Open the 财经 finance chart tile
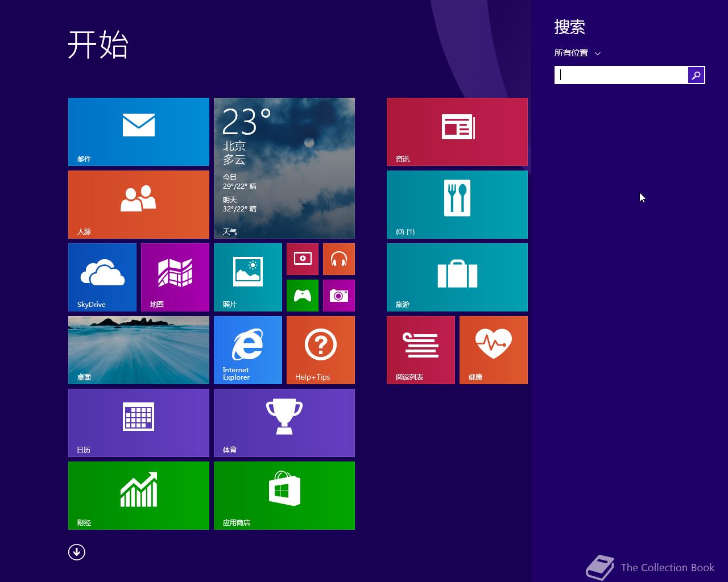Screen dimensions: 728x582 [x=139, y=496]
